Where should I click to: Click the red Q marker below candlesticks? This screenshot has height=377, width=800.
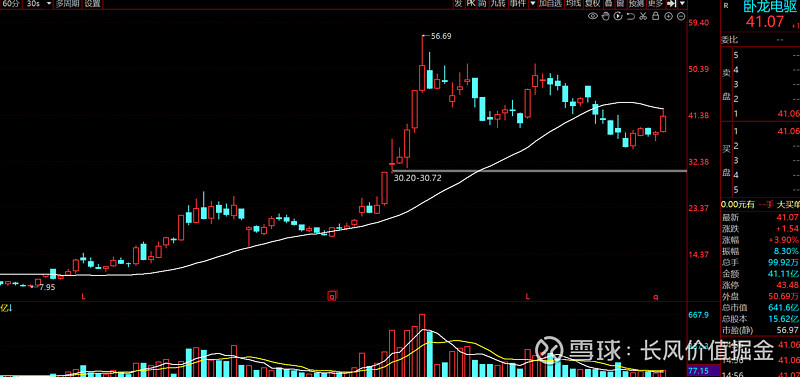[332, 295]
